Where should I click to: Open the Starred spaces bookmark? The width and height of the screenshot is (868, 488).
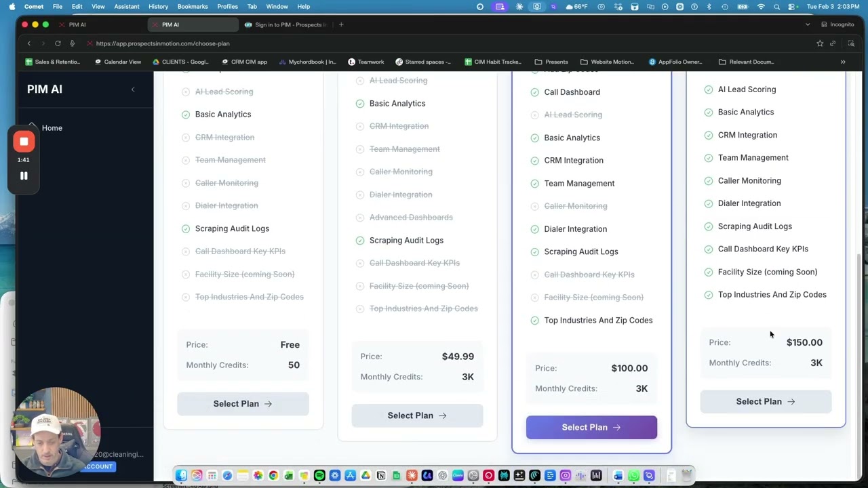tap(423, 62)
